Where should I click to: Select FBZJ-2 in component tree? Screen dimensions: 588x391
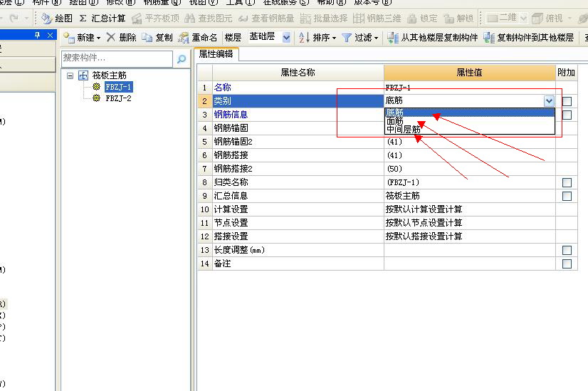[118, 98]
